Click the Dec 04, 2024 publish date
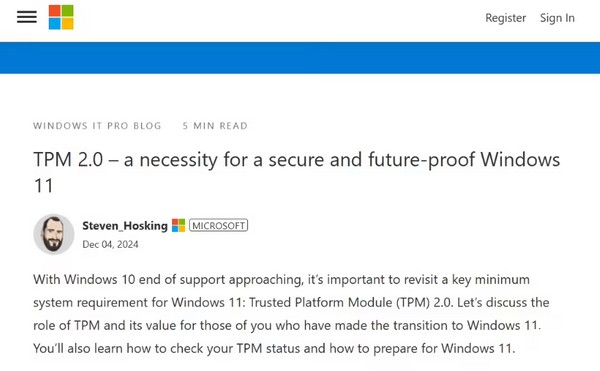The width and height of the screenshot is (600, 371). 110,244
